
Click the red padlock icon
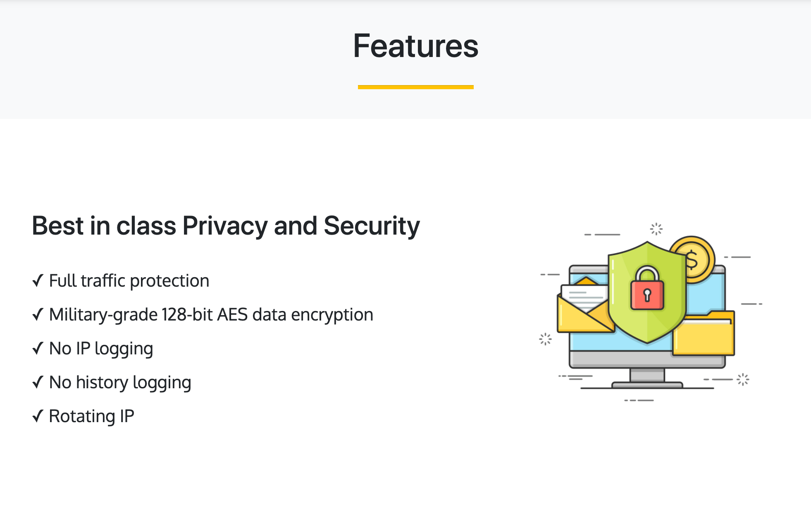[x=647, y=288]
